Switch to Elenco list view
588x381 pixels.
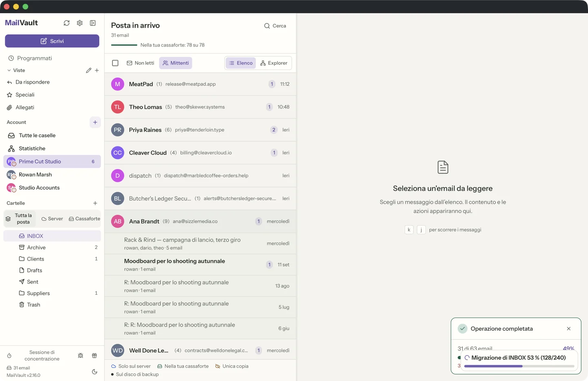[x=241, y=63]
